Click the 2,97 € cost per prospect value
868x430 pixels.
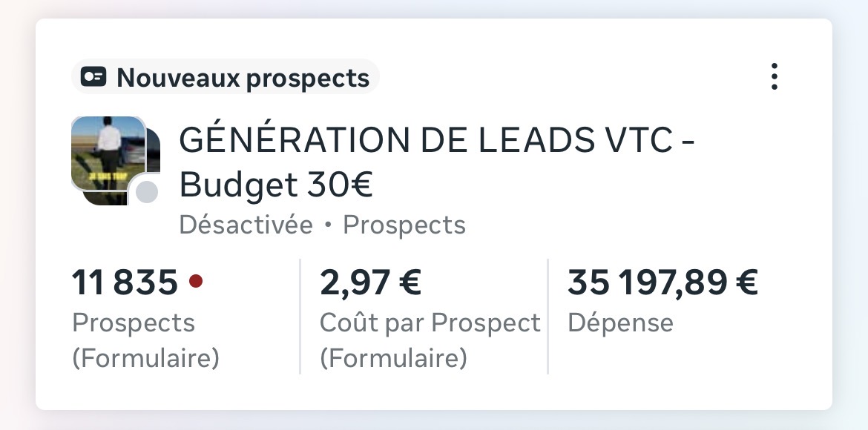(x=369, y=282)
